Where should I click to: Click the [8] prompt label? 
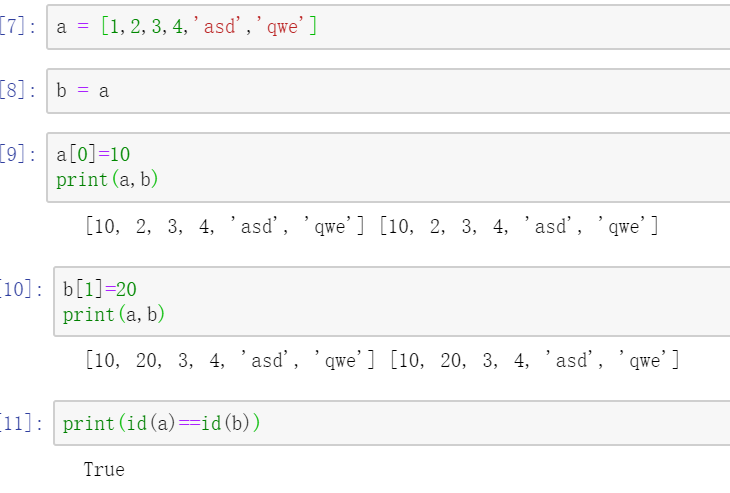(18, 90)
